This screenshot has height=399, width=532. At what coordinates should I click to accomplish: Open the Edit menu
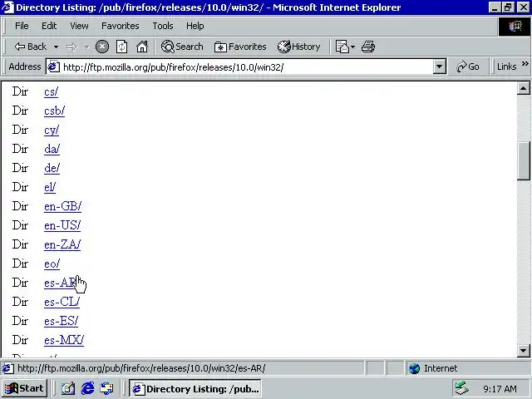pyautogui.click(x=49, y=26)
